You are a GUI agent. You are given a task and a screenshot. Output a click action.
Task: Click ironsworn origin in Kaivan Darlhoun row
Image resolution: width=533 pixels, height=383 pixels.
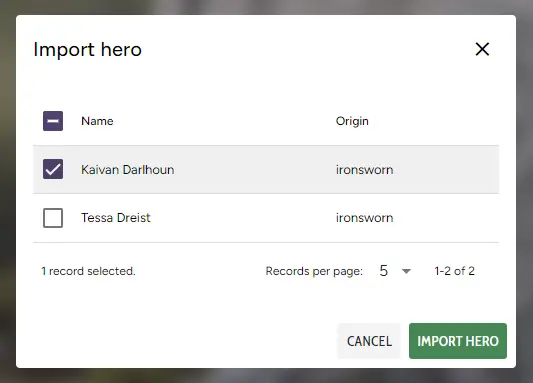coord(364,170)
